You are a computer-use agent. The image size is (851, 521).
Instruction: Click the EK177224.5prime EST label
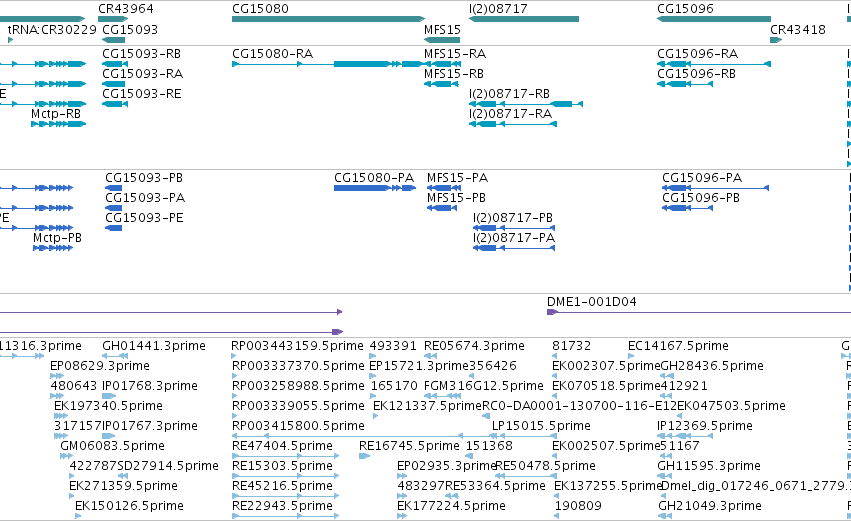point(451,507)
